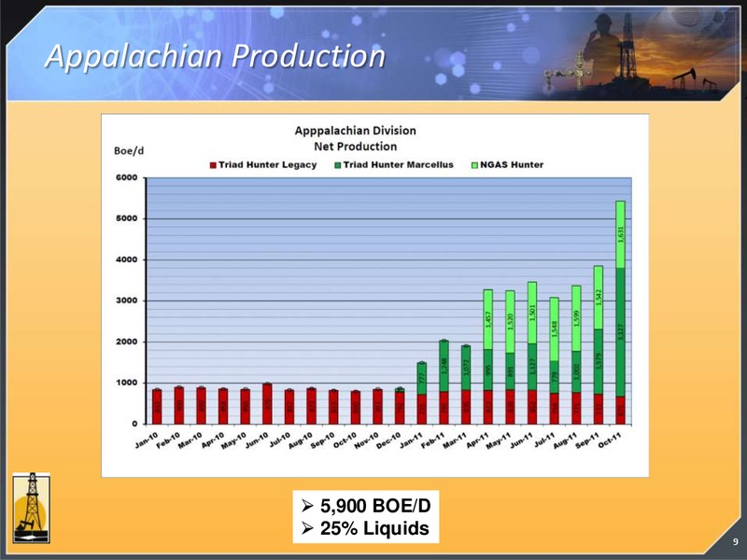Click the 'Apppalachian Division' chart title line
The width and height of the screenshot is (747, 560).
[x=356, y=131]
